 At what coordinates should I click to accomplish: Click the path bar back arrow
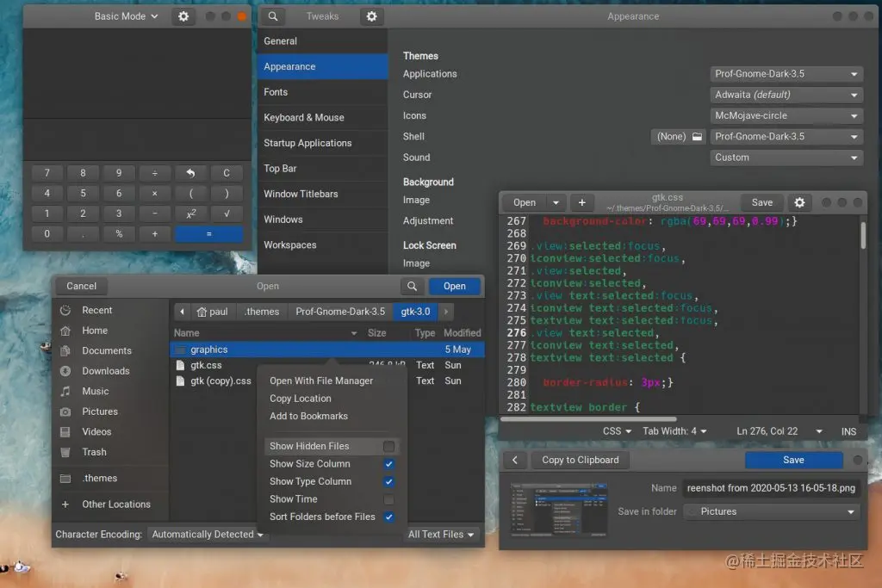pyautogui.click(x=182, y=312)
